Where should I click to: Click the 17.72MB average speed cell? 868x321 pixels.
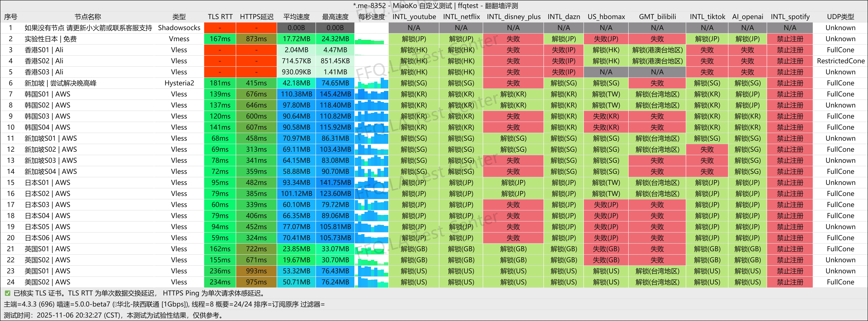(296, 39)
